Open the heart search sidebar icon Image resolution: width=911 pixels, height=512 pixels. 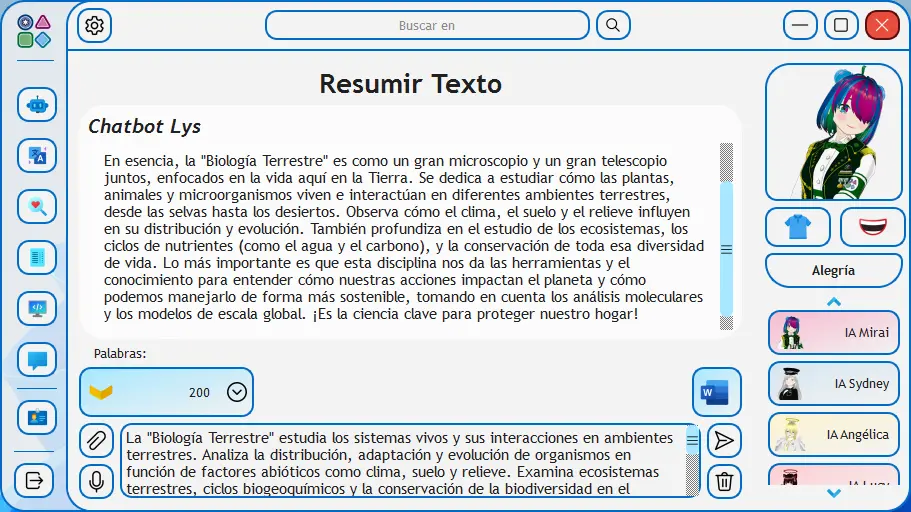[x=37, y=206]
